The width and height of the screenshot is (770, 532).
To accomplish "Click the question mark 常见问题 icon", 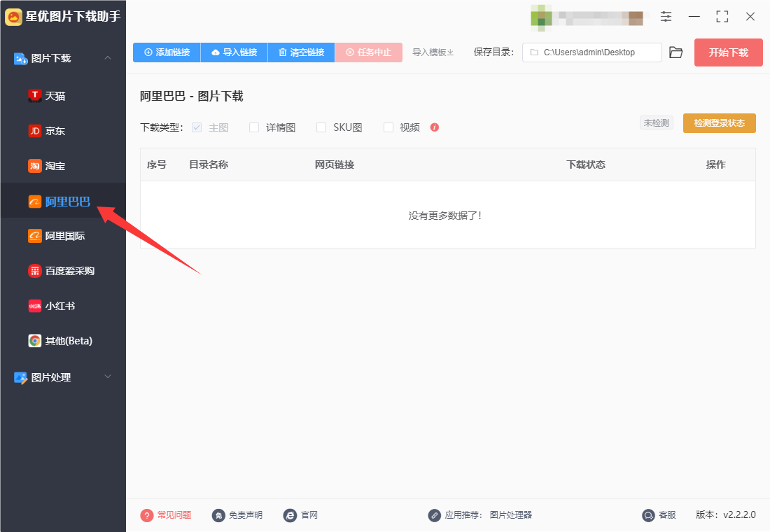I will 147,515.
